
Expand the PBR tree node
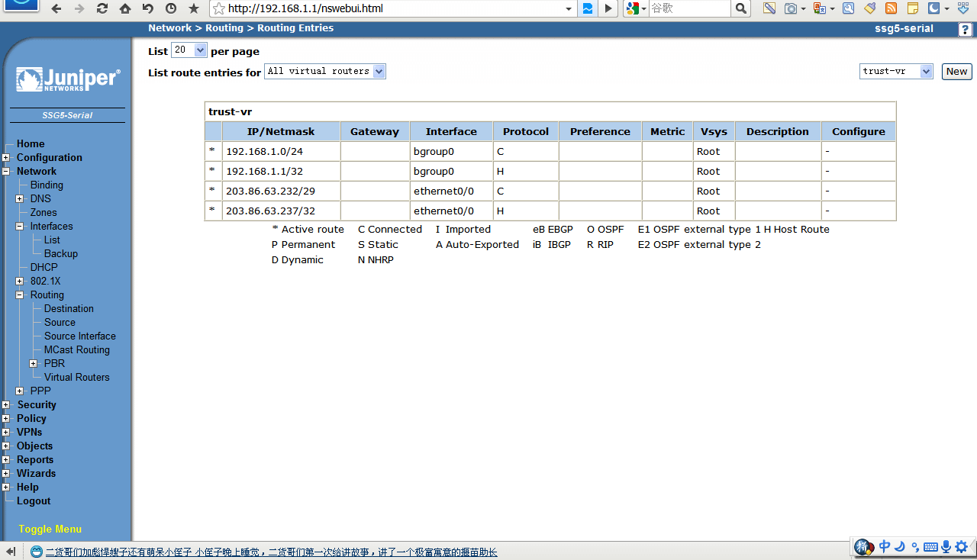(34, 364)
